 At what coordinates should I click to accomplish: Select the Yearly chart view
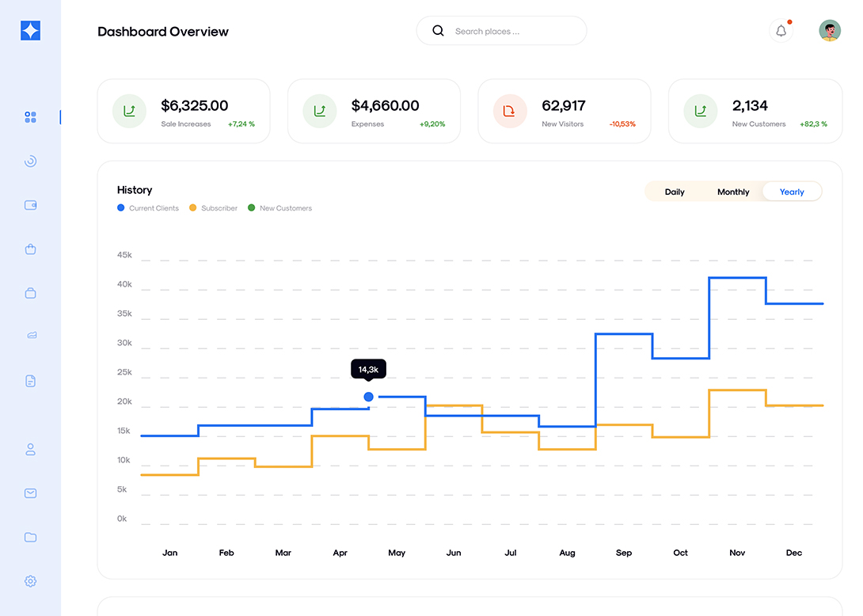click(x=792, y=192)
